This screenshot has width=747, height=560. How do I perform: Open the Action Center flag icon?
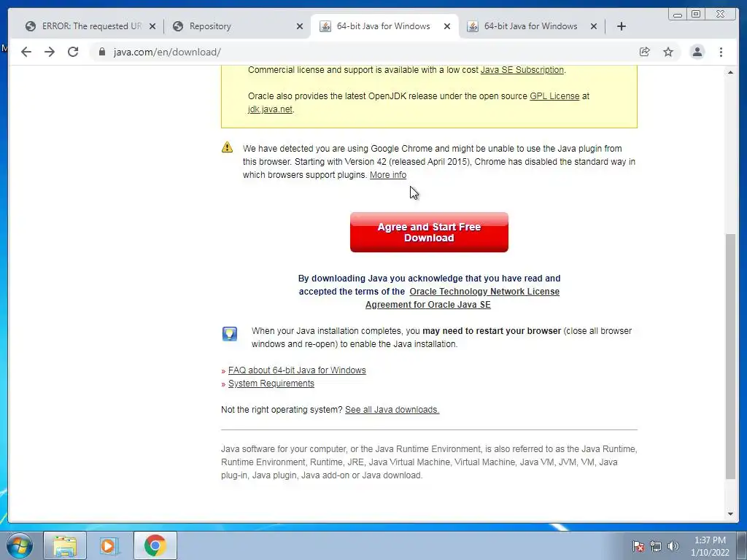point(638,546)
